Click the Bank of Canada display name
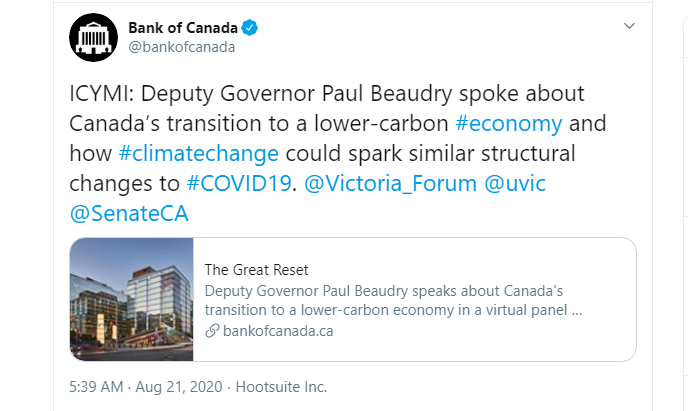This screenshot has width=688, height=411. coord(183,28)
